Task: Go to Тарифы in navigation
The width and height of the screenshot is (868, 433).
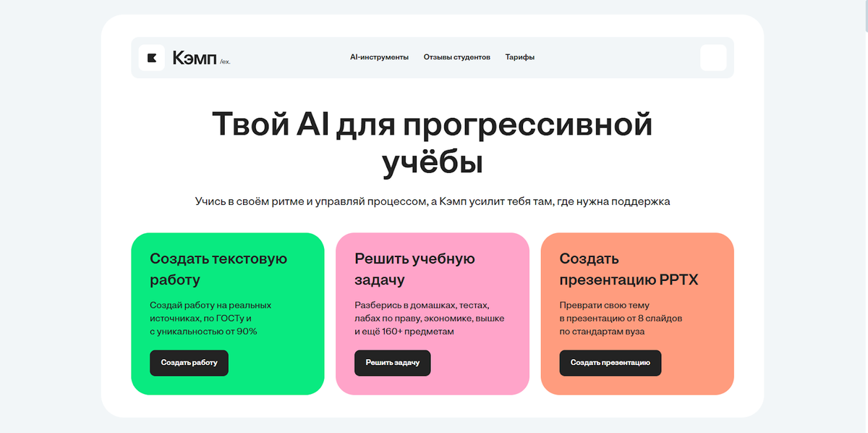Action: [520, 57]
